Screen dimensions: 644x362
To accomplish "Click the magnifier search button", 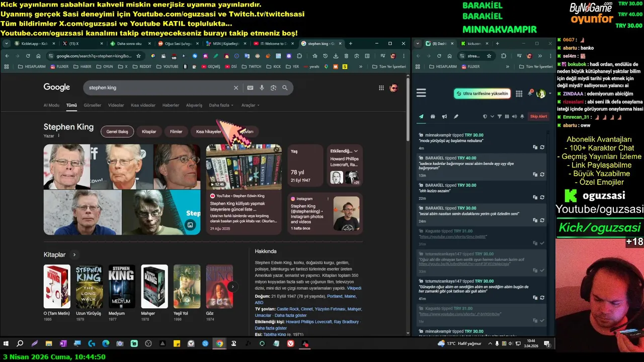I will coord(285,87).
